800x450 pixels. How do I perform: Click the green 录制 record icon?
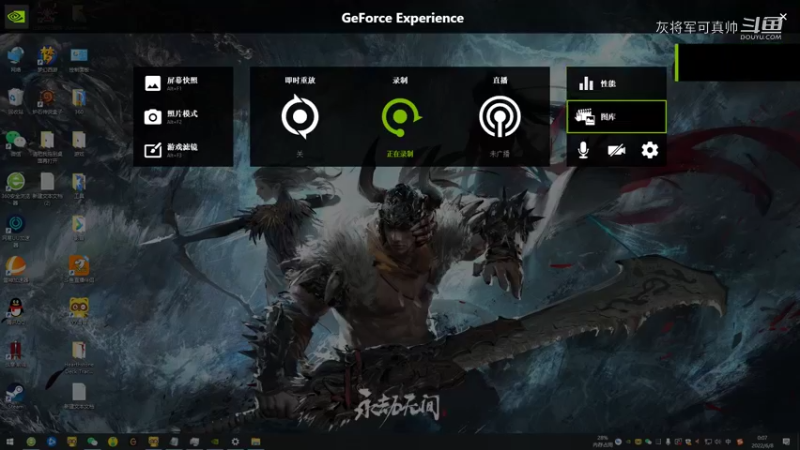click(x=401, y=117)
